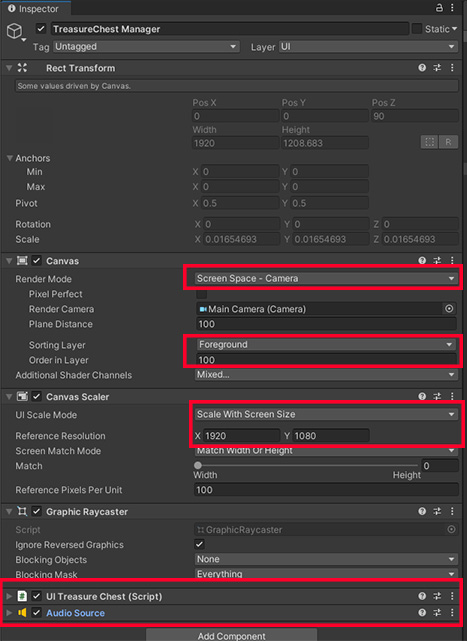Image resolution: width=467 pixels, height=641 pixels.
Task: Click the GameObject cube icon picker
Action: click(x=15, y=31)
